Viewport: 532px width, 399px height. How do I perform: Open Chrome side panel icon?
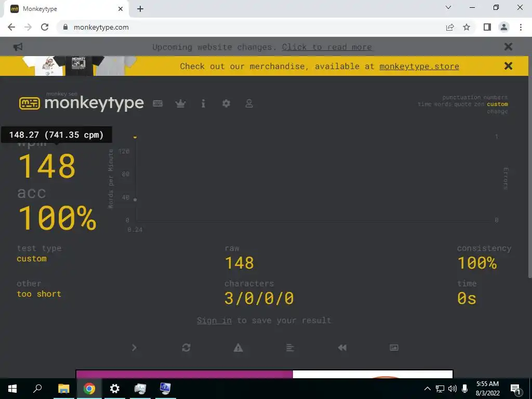(x=487, y=27)
